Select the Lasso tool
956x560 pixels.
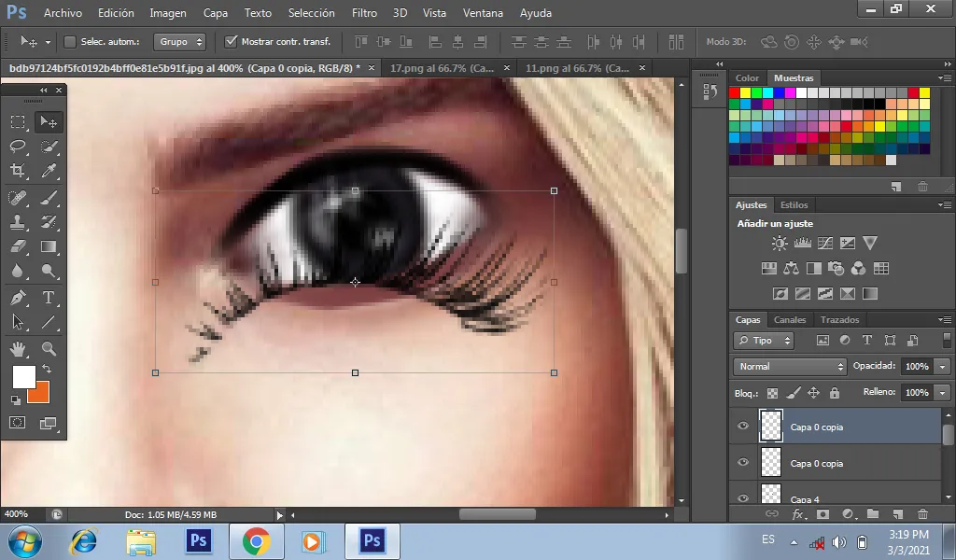coord(19,147)
